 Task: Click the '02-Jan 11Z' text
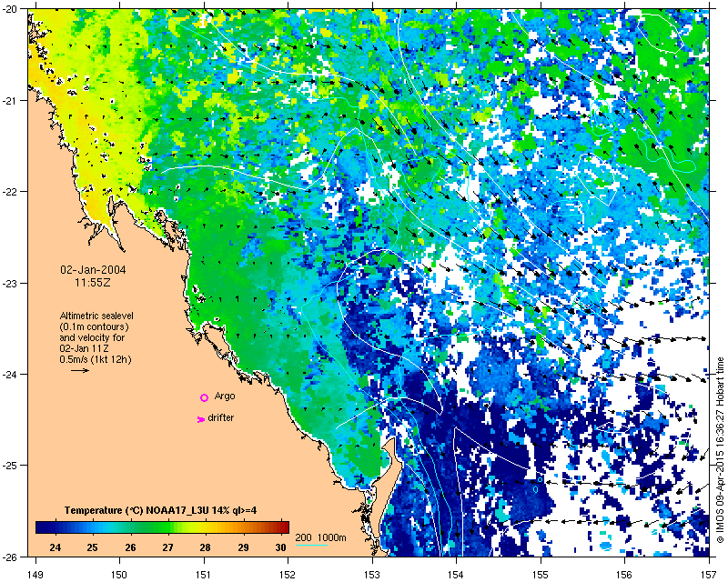[83, 348]
